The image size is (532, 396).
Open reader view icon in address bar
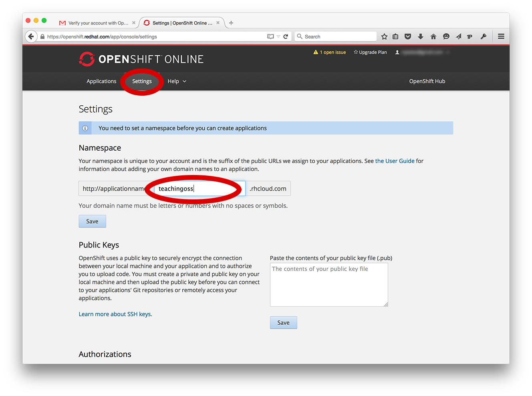click(x=270, y=36)
